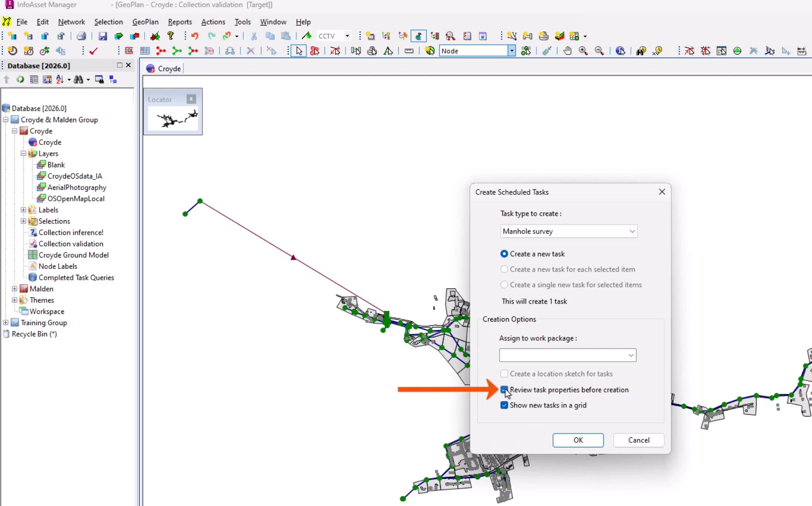Screen dimensions: 812x506
Task: Open the CCTV selection combo box
Action: pos(347,36)
